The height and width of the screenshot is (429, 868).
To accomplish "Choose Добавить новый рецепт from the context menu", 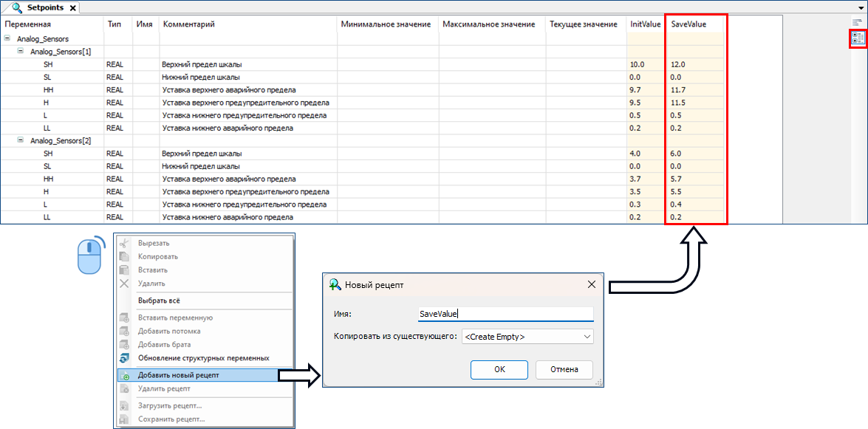I will click(x=178, y=375).
